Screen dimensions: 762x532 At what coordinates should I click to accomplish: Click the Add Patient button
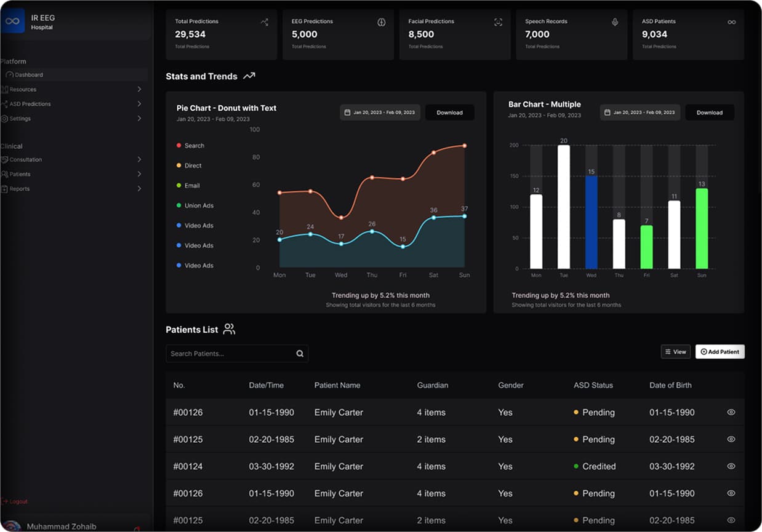pos(720,352)
